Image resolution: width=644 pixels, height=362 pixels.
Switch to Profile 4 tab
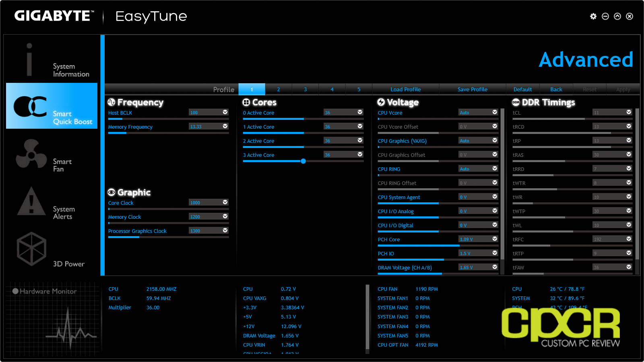tap(332, 89)
